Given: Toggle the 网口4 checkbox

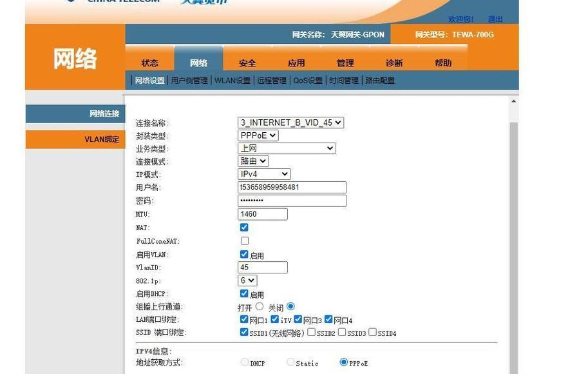Looking at the screenshot, I should [x=328, y=319].
